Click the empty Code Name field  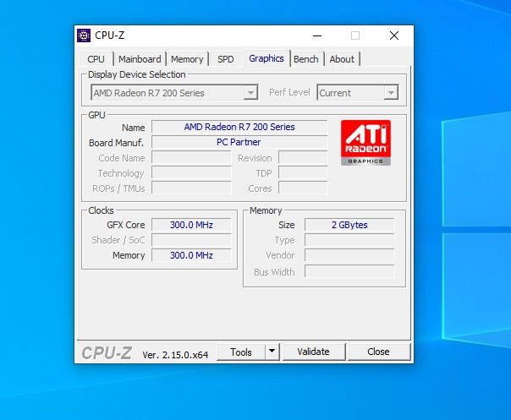point(191,157)
